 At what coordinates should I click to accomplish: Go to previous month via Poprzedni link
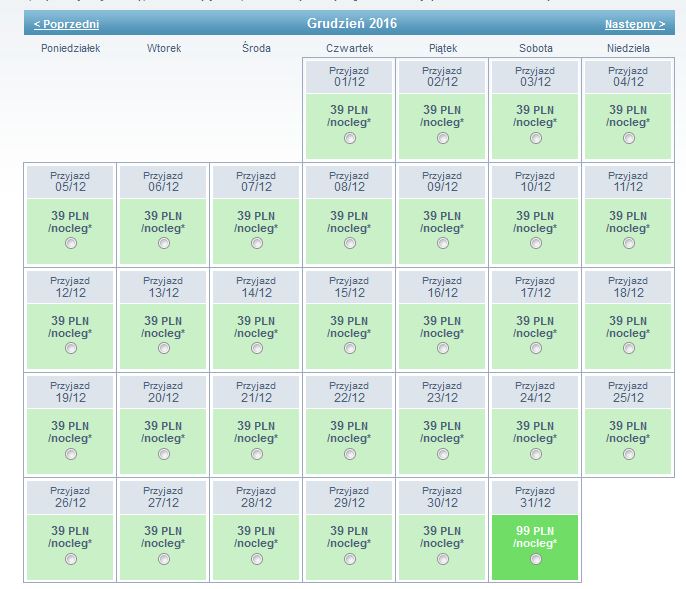click(66, 24)
